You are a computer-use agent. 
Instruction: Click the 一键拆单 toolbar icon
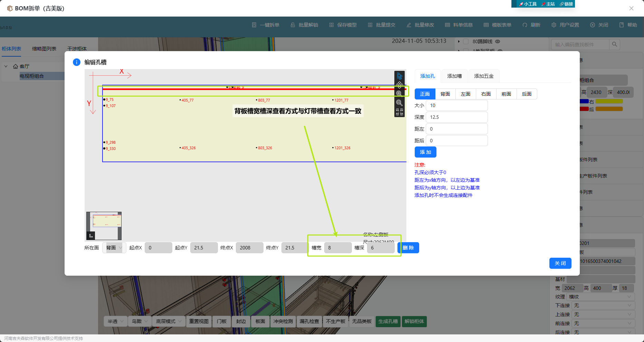[254, 25]
